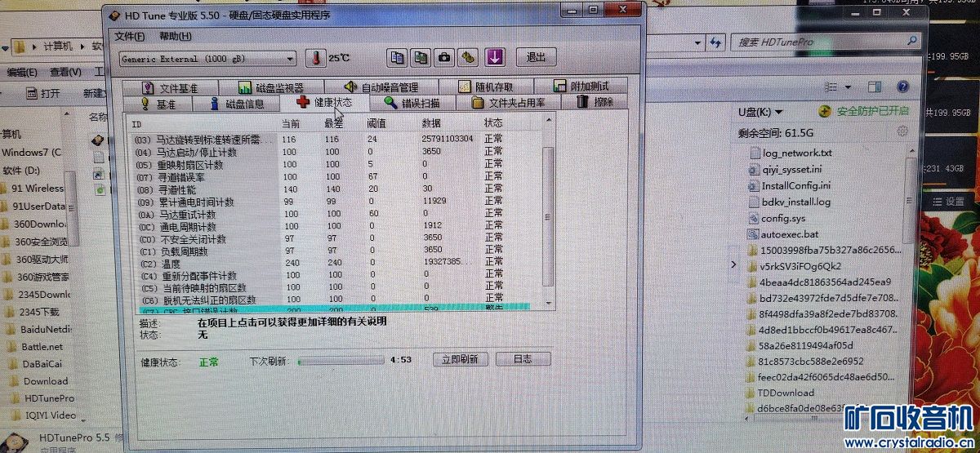Switch to the 文件基准 tab
This screenshot has height=453, width=980.
(170, 87)
